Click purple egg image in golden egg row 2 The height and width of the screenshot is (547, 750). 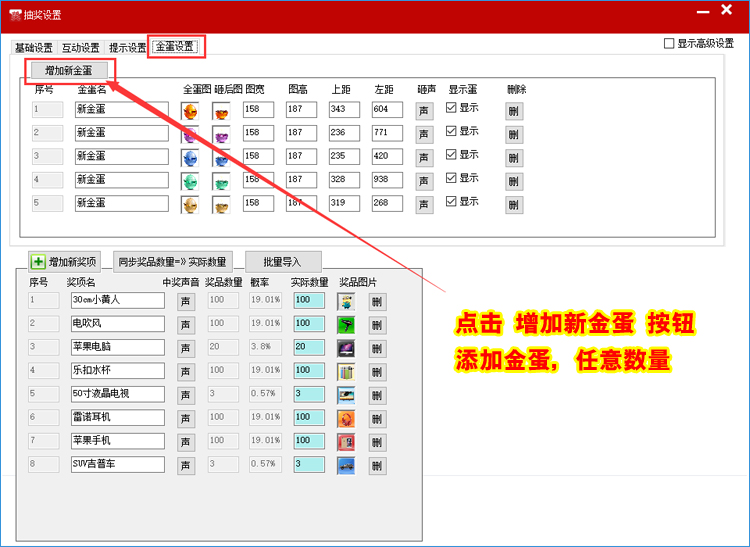pyautogui.click(x=190, y=134)
